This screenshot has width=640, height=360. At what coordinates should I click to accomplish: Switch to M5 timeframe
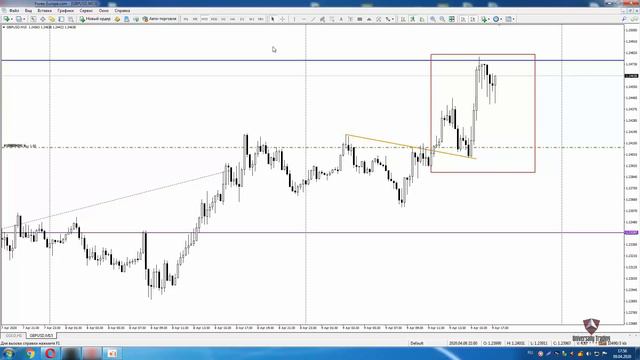(x=195, y=19)
